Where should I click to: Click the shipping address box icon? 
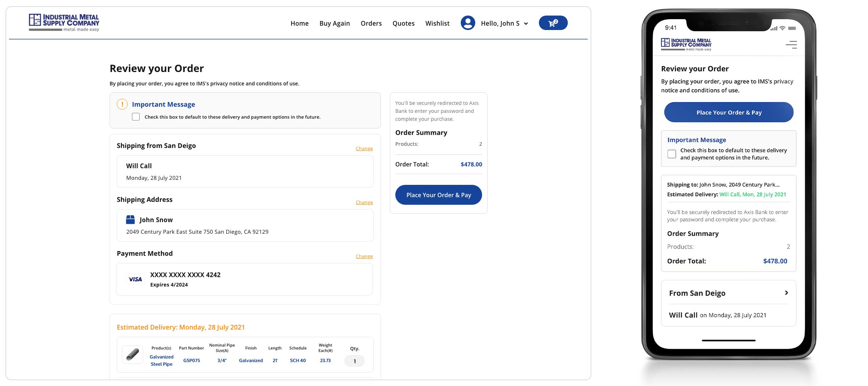[130, 220]
